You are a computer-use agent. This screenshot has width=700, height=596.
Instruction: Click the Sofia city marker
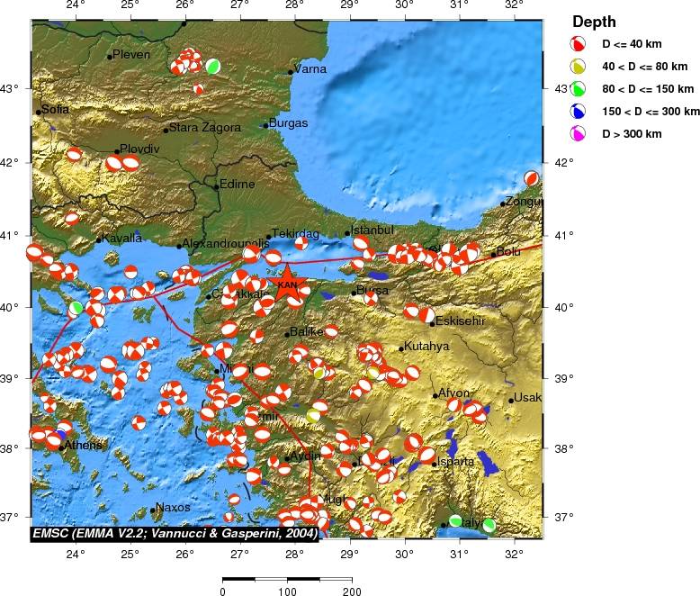click(40, 112)
